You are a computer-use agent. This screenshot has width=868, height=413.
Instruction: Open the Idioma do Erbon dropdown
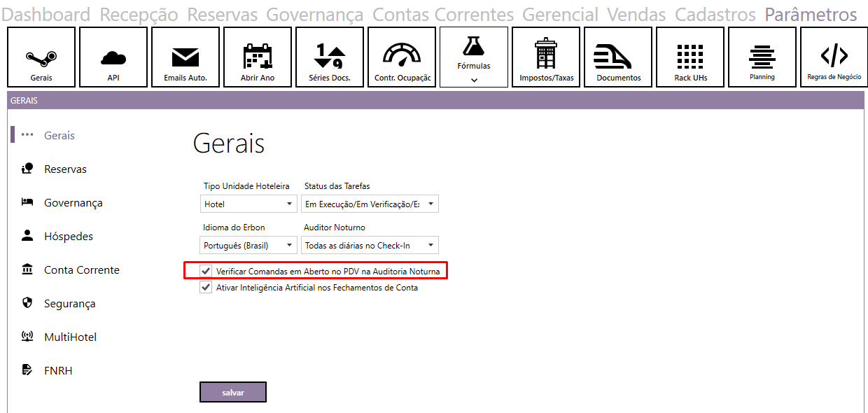pyautogui.click(x=248, y=246)
